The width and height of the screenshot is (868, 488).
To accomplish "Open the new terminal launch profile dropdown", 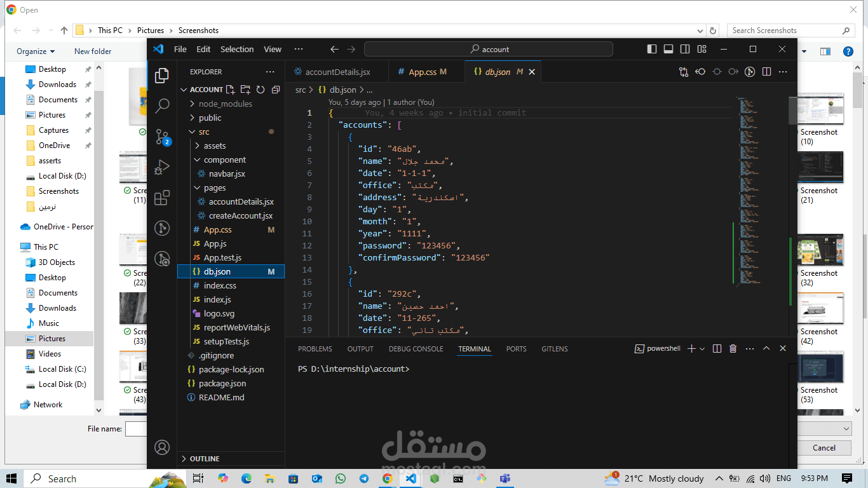I will (x=702, y=349).
